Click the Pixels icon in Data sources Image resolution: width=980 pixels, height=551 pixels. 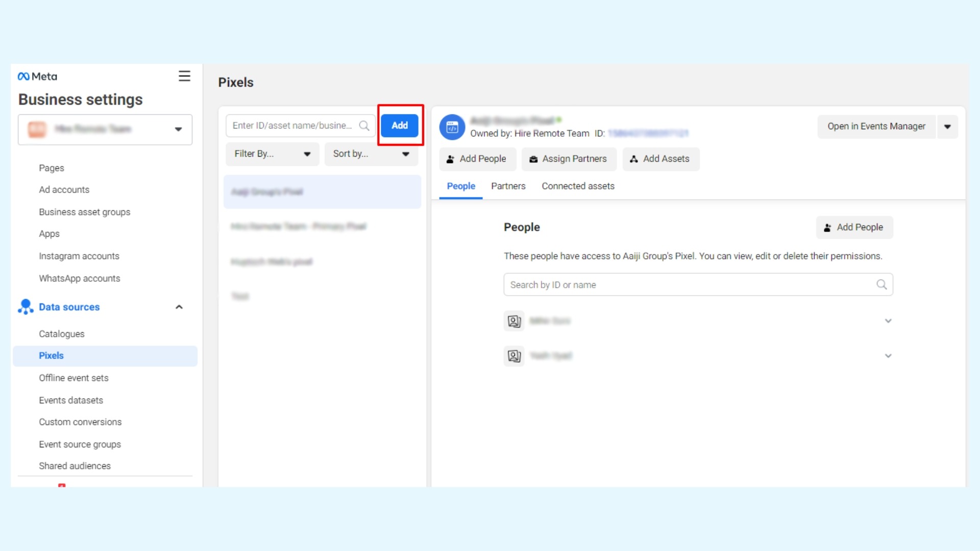(51, 355)
